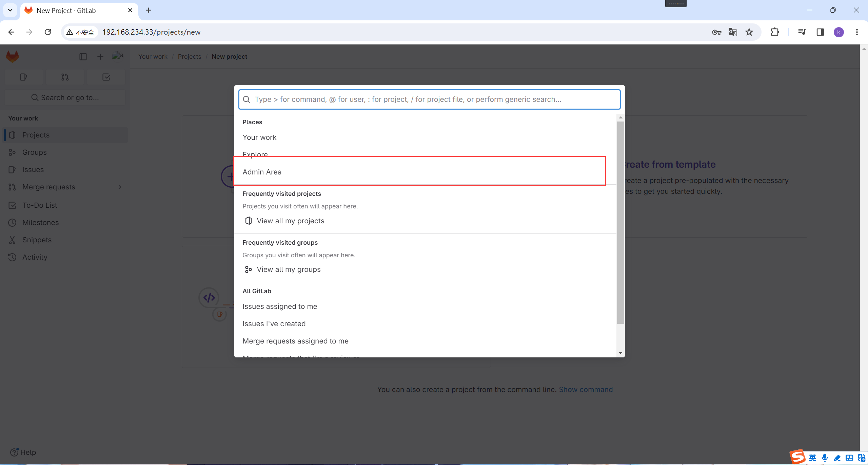Open the browser translate page icon
Image resolution: width=868 pixels, height=465 pixels.
coord(732,32)
